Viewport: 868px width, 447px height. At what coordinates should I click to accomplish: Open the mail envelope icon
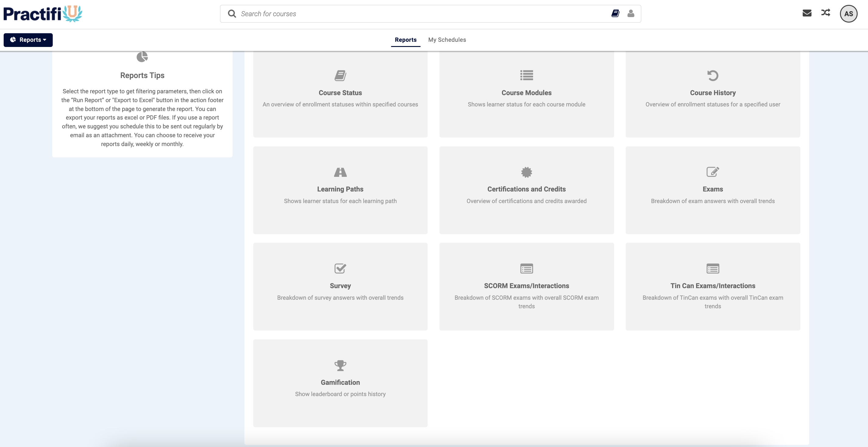click(807, 13)
